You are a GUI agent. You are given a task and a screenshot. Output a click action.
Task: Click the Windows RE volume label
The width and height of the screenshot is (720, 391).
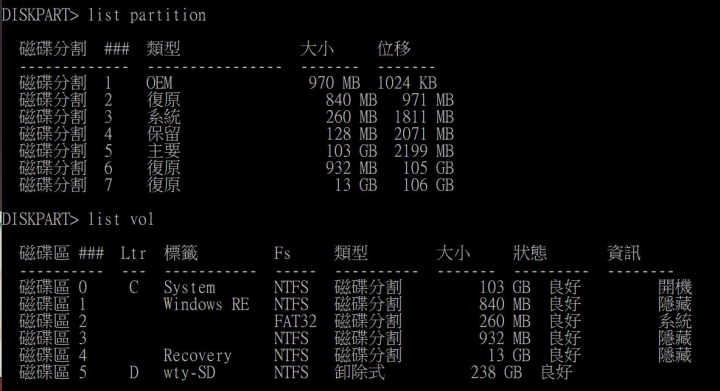click(x=206, y=304)
